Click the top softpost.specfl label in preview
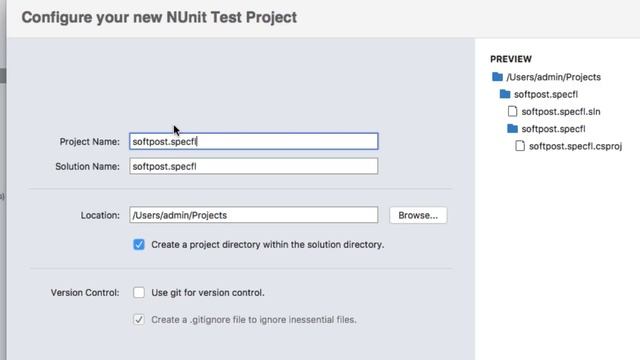 (x=546, y=94)
